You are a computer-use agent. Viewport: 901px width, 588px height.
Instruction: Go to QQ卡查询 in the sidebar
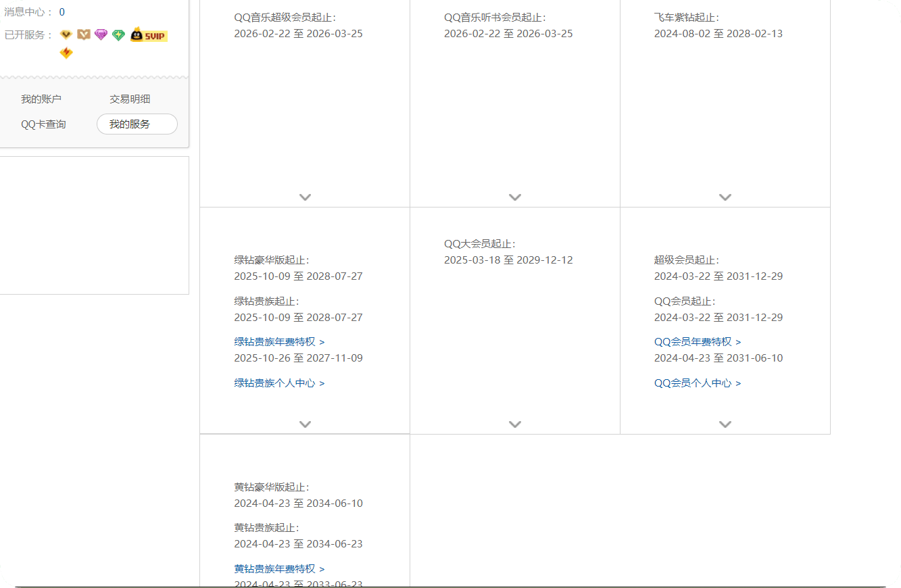[43, 124]
